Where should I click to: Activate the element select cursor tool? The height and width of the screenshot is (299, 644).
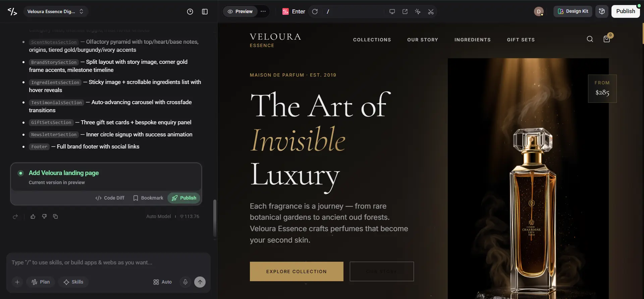[418, 11]
